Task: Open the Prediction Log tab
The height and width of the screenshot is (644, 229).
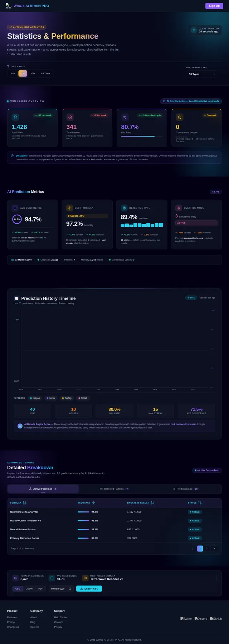Action: pos(185,489)
